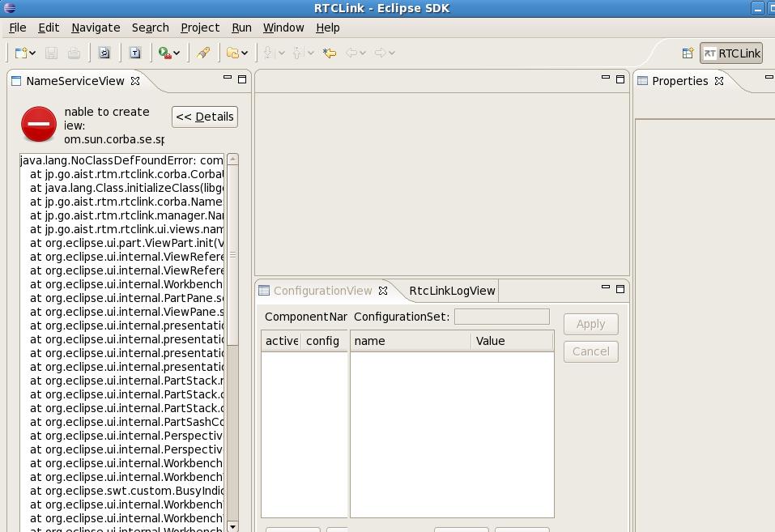This screenshot has width=775, height=532.
Task: Click the stack trace vertical scrollbar thumb
Action: (x=232, y=254)
